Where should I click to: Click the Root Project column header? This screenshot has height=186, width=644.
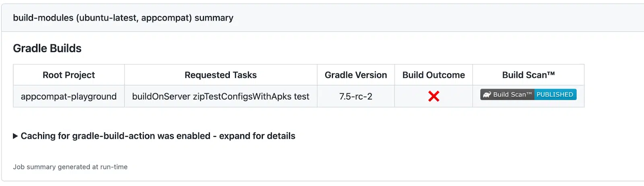69,75
